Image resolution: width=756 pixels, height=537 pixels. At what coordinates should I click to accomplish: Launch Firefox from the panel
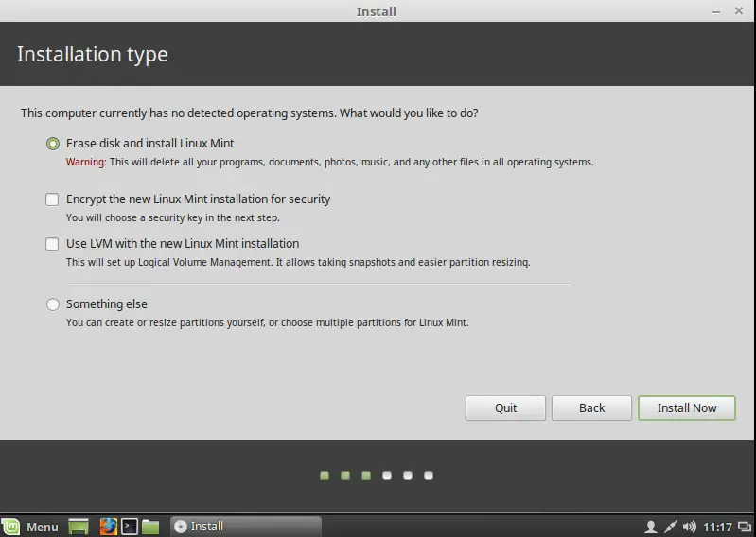(109, 527)
